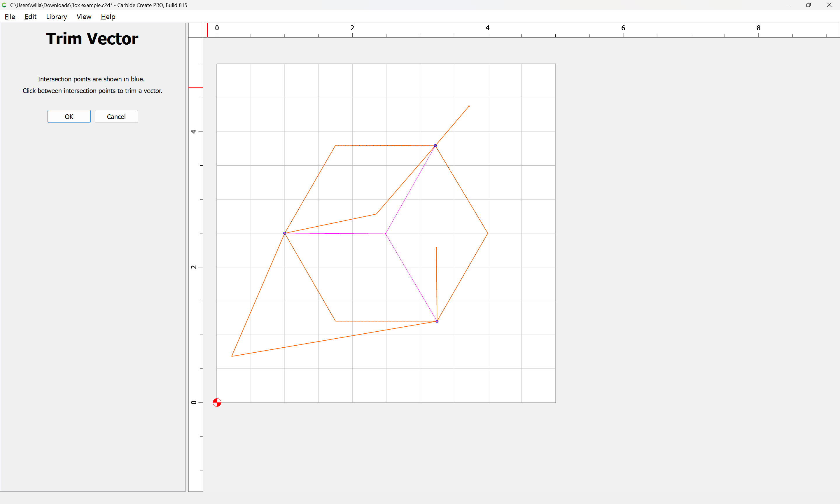Screen dimensions: 840x504
Task: Confirm trim with the OK button
Action: coord(69,116)
